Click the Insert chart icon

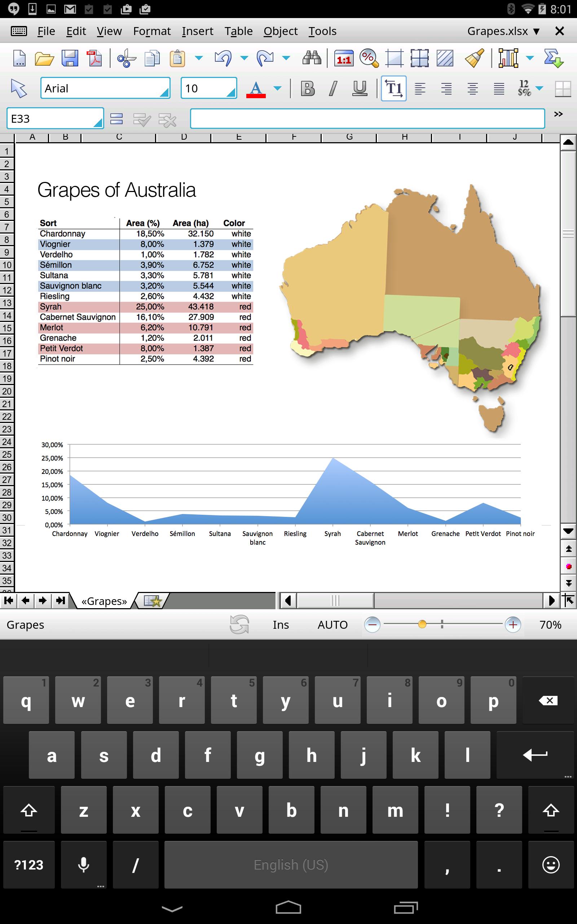(x=508, y=58)
